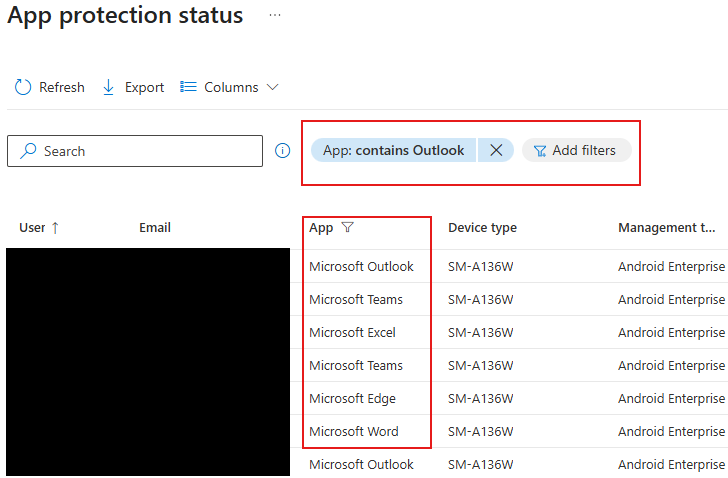Sort by the Email column header
The width and height of the screenshot is (728, 478).
pyautogui.click(x=155, y=228)
